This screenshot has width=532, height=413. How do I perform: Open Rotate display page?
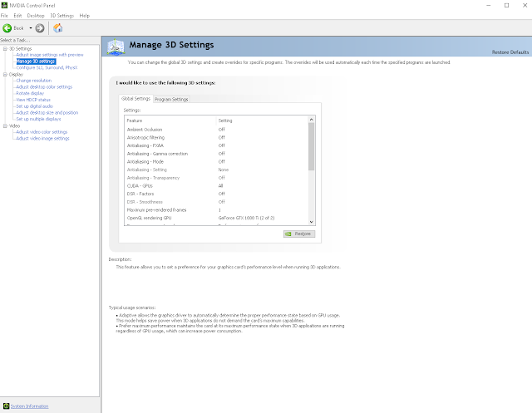[30, 93]
